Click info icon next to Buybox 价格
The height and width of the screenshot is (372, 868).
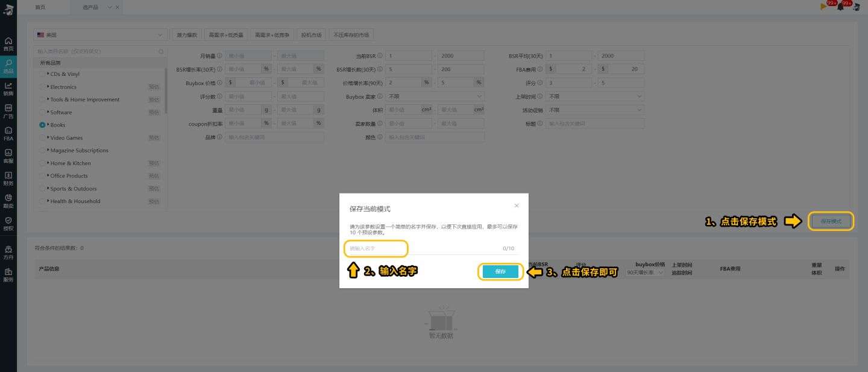click(219, 83)
